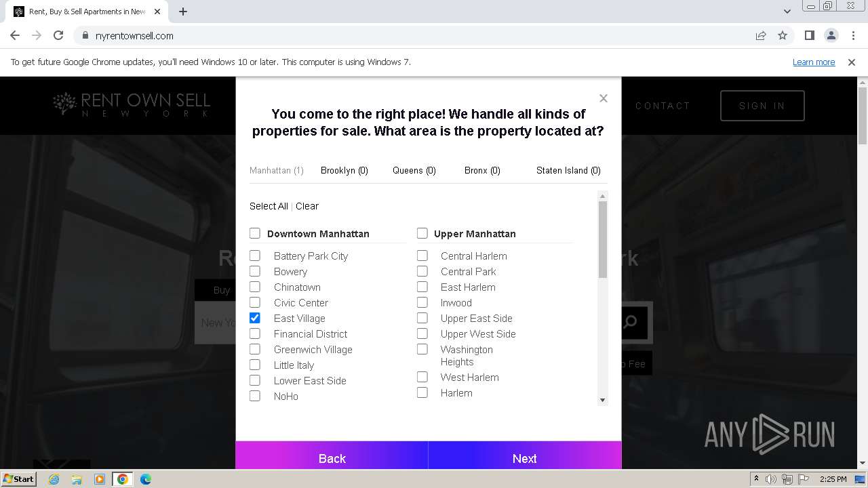Bookmark this page with the star icon

[x=783, y=35]
